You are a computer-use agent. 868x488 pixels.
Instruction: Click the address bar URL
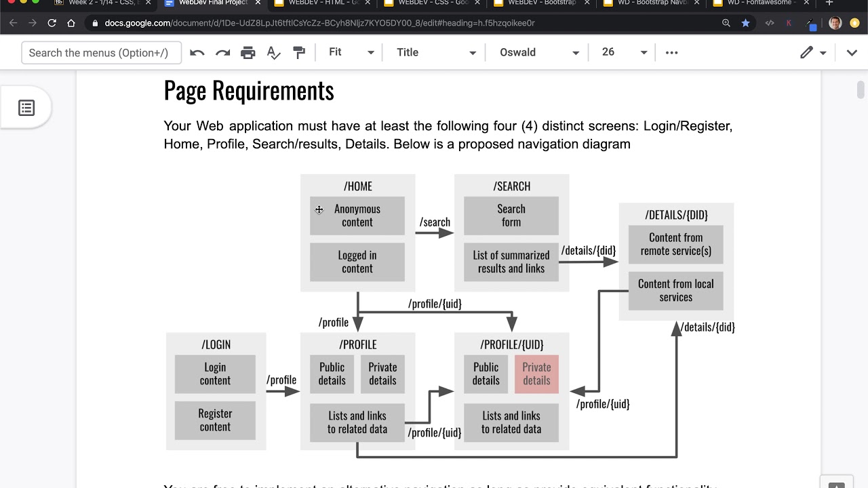coord(319,23)
